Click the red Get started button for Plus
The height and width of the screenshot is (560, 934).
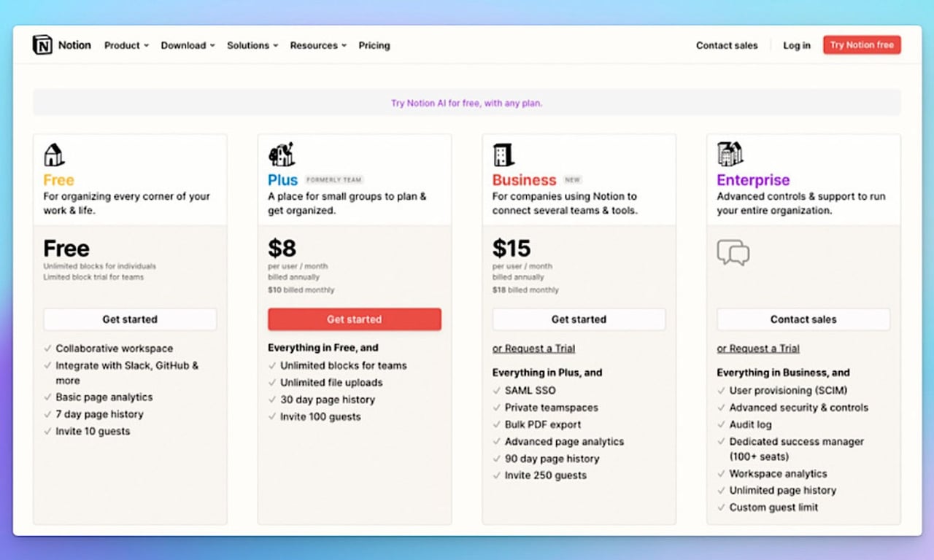pyautogui.click(x=355, y=319)
